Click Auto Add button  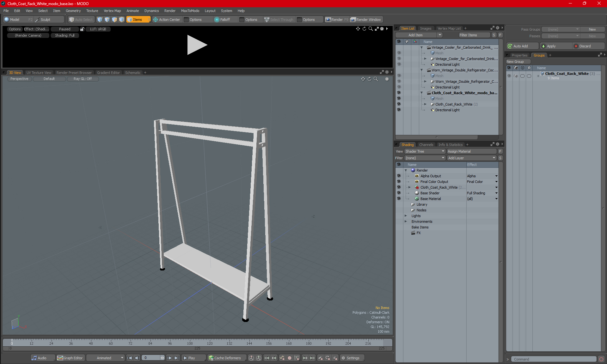[522, 46]
